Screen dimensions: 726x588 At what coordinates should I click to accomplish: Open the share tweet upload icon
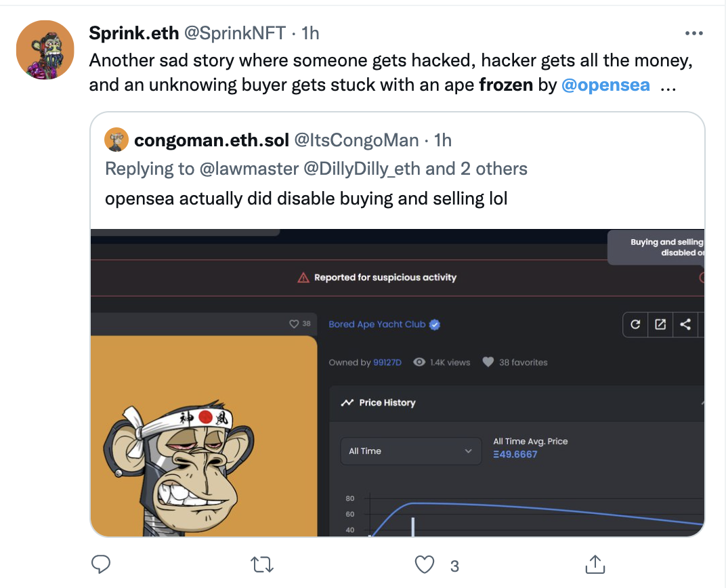pyautogui.click(x=595, y=564)
